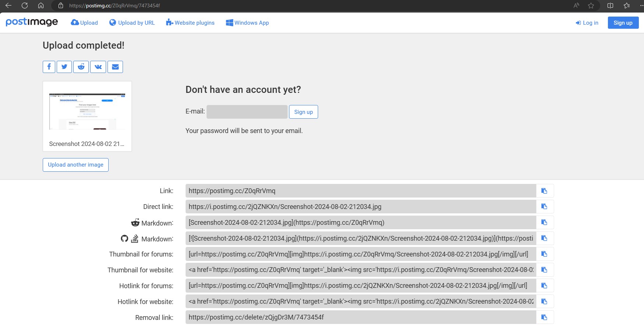644x328 pixels.
Task: Share the upload on VK
Action: (98, 67)
